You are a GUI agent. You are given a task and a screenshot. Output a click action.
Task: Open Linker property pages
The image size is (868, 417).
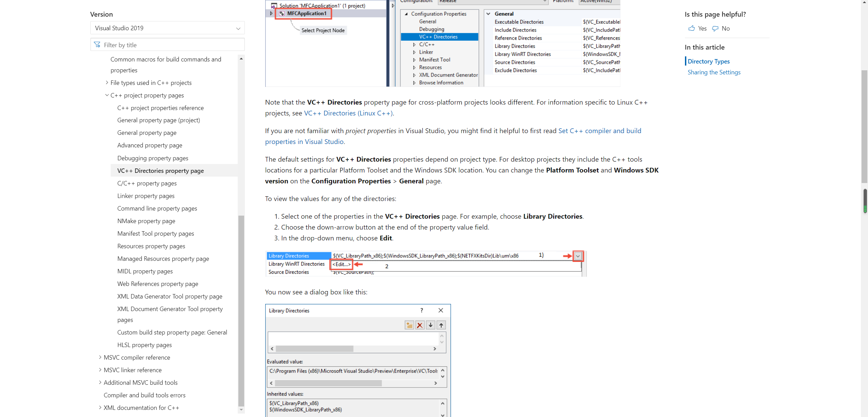click(146, 196)
